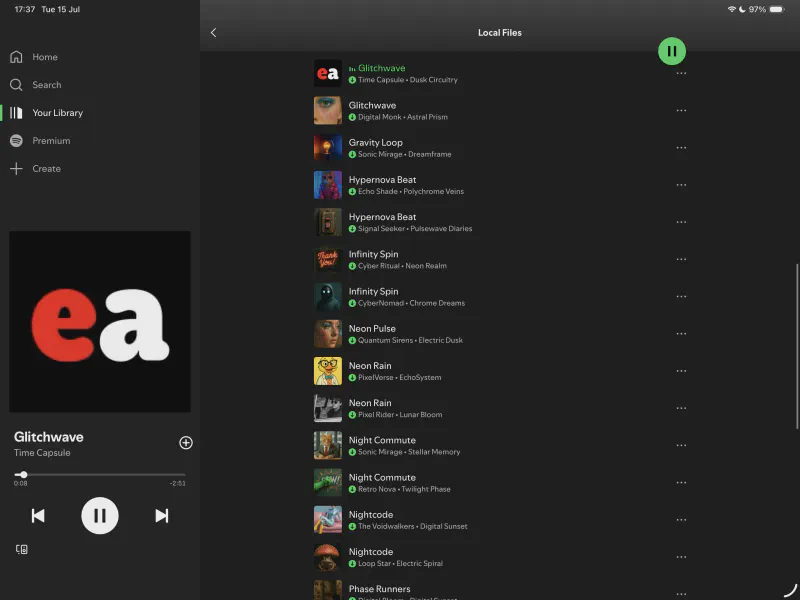Screen dimensions: 800x600
Task: Open more options for Neon Pulse
Action: 681,334
